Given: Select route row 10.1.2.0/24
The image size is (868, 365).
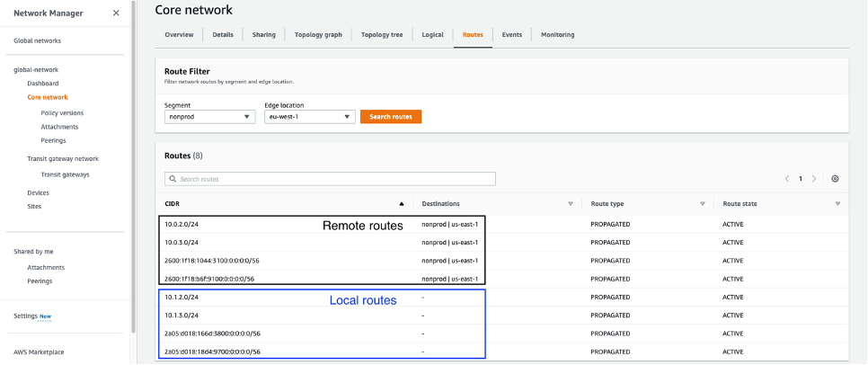Looking at the screenshot, I should click(501, 298).
